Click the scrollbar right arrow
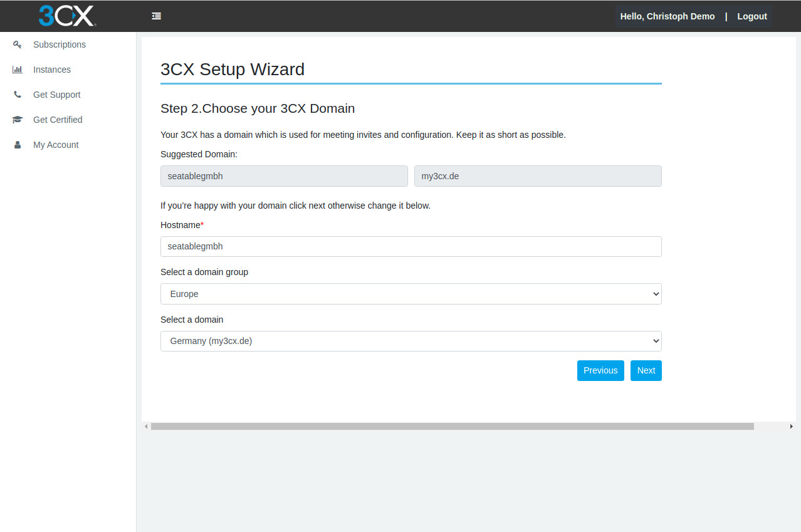This screenshot has width=801, height=532. pyautogui.click(x=792, y=426)
